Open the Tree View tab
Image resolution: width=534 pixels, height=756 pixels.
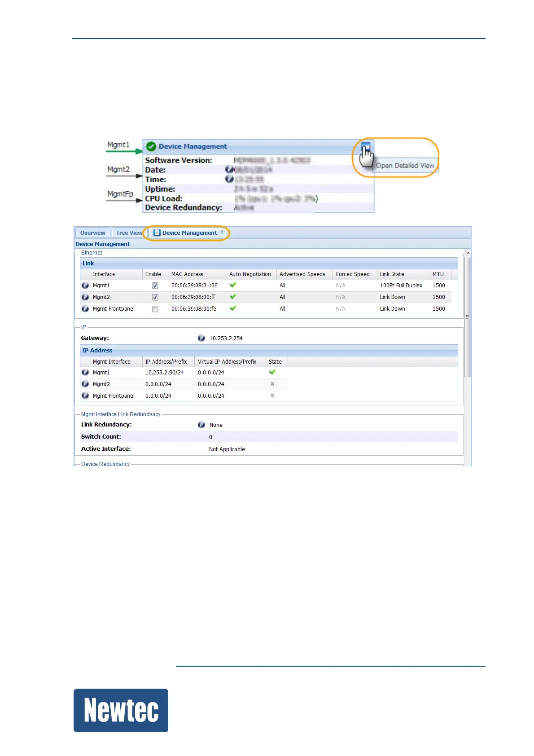pyautogui.click(x=129, y=233)
